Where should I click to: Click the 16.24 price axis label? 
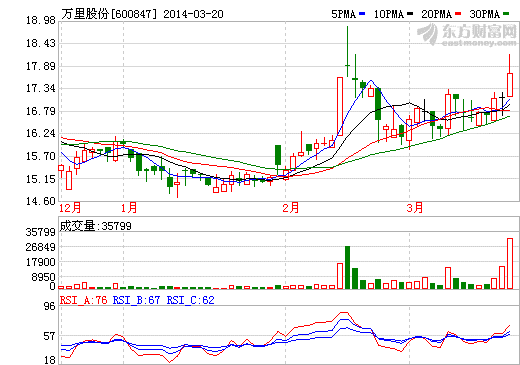click(41, 134)
